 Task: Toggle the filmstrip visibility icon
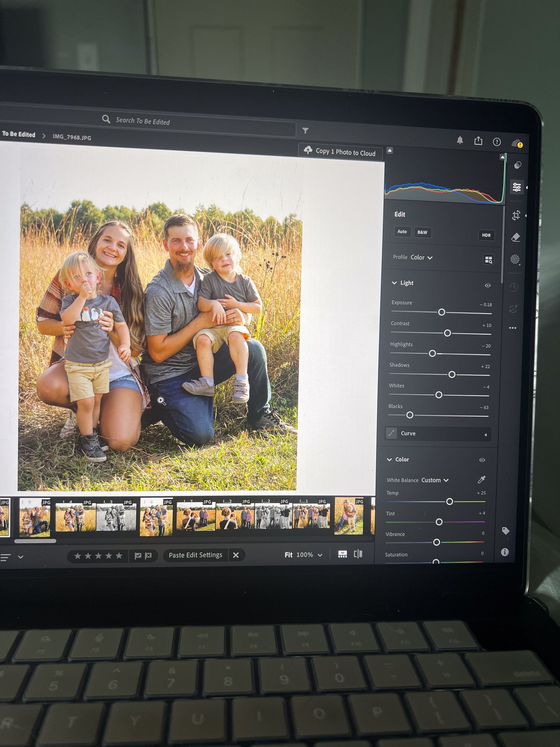point(342,554)
